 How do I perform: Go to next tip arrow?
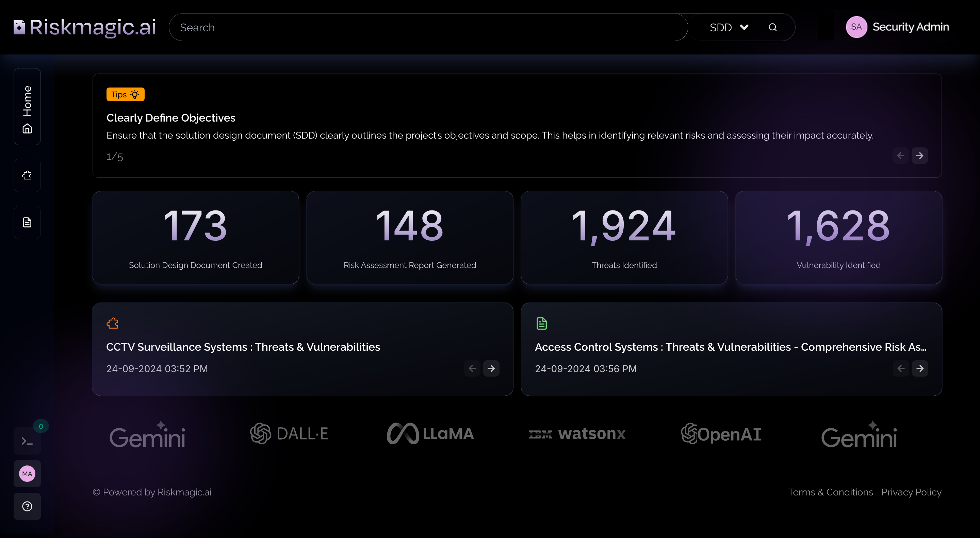919,156
